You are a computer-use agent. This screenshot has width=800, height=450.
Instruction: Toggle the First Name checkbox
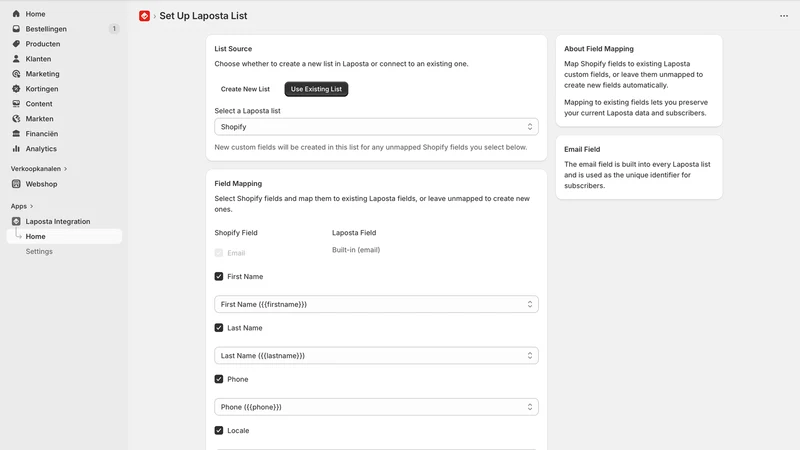[x=219, y=277]
